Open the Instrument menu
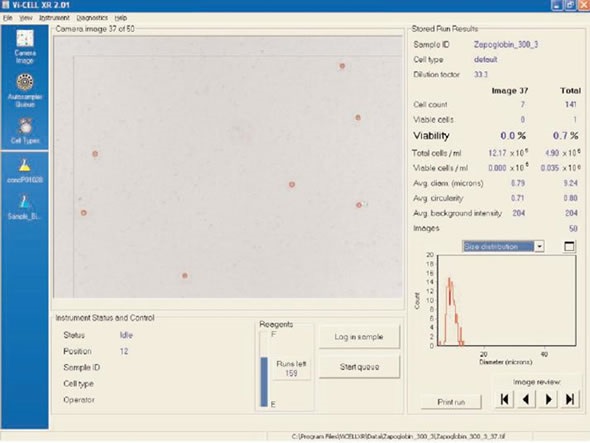This screenshot has height=443, width=590. 54,18
